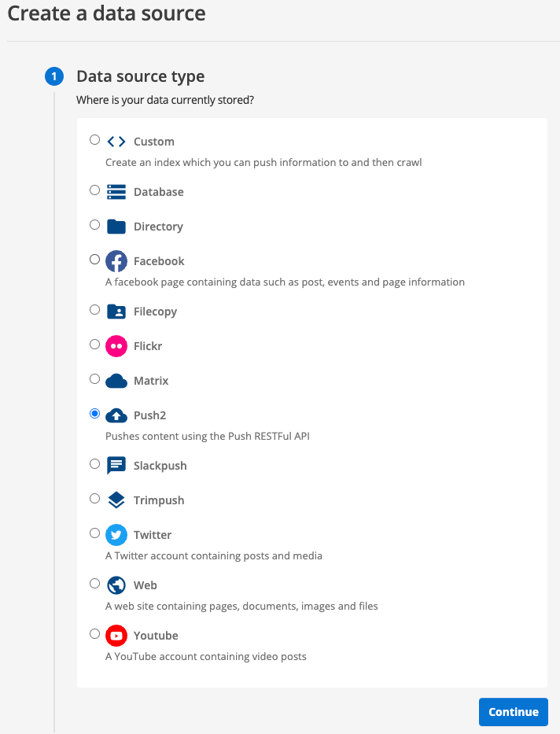Select the Youtube radio button
560x734 pixels.
click(x=94, y=633)
